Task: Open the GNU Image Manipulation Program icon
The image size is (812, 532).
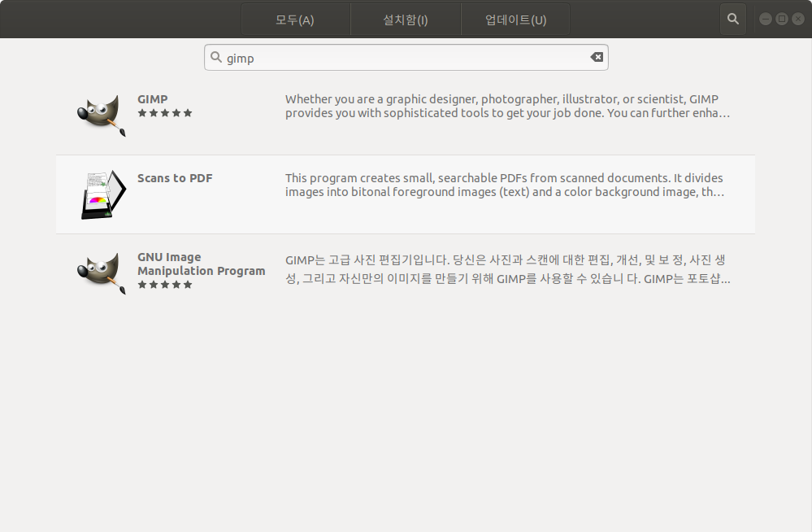Action: 102,273
